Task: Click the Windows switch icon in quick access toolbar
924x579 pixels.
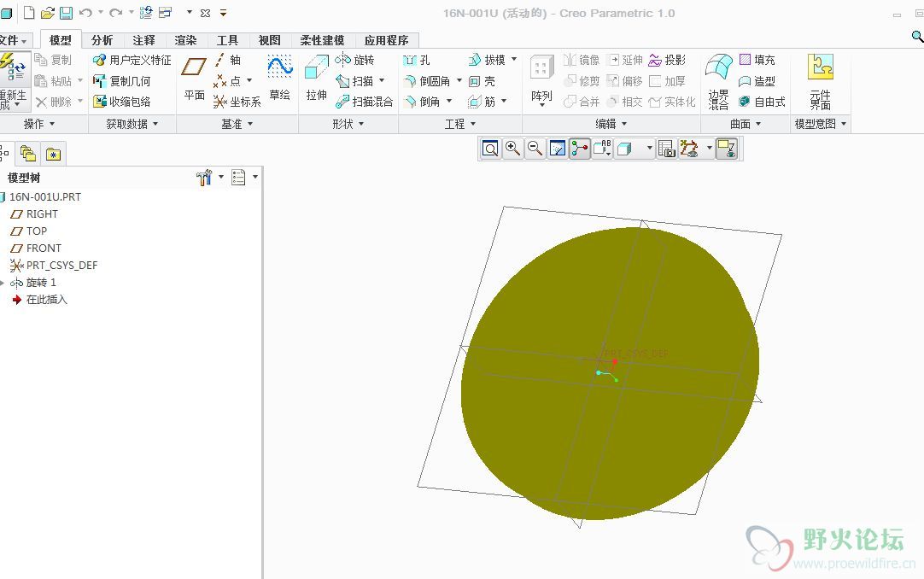Action: (x=166, y=12)
